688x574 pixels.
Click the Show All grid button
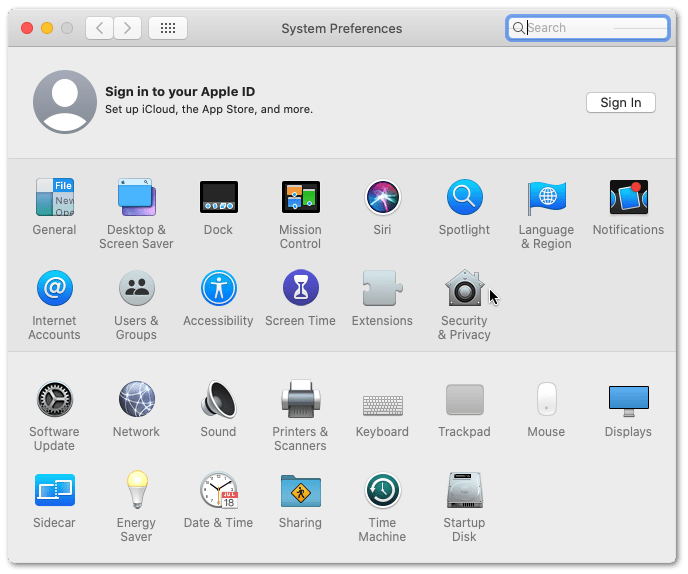(x=168, y=28)
